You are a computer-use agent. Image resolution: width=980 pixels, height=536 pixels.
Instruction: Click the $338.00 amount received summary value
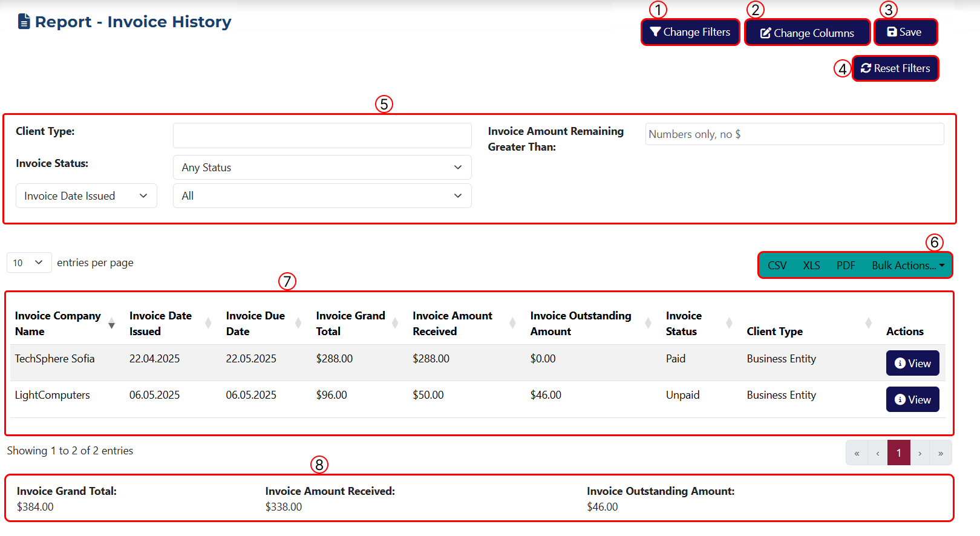[x=284, y=507]
